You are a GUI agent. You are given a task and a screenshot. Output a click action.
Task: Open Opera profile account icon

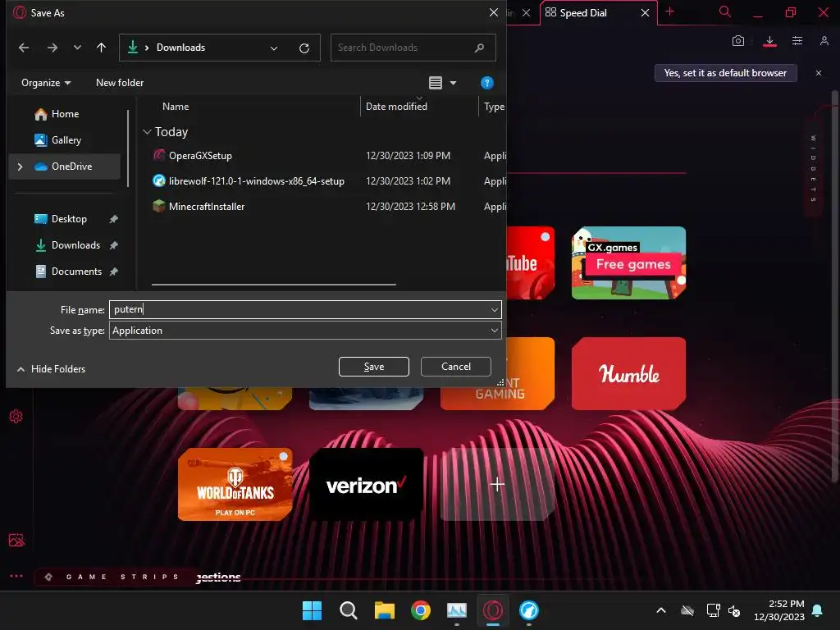[824, 41]
